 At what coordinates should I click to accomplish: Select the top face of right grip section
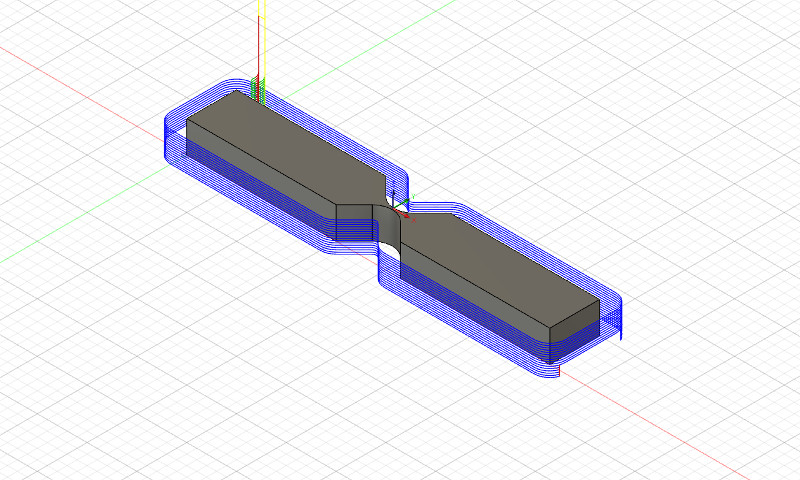point(500,270)
